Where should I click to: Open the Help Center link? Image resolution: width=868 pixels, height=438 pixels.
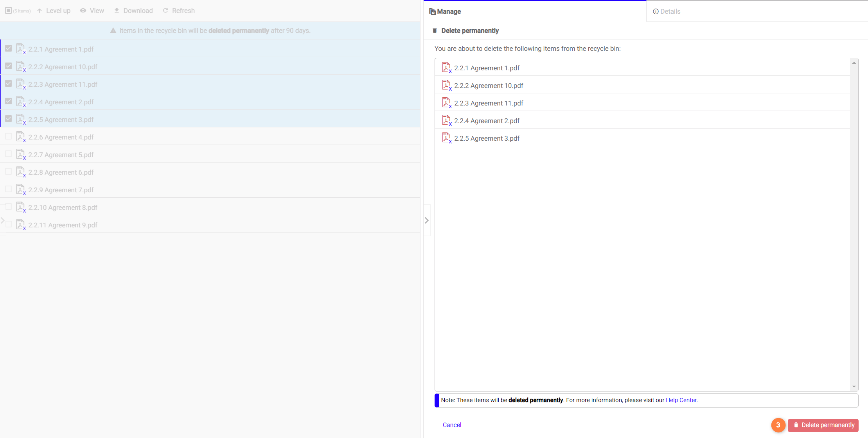[681, 400]
